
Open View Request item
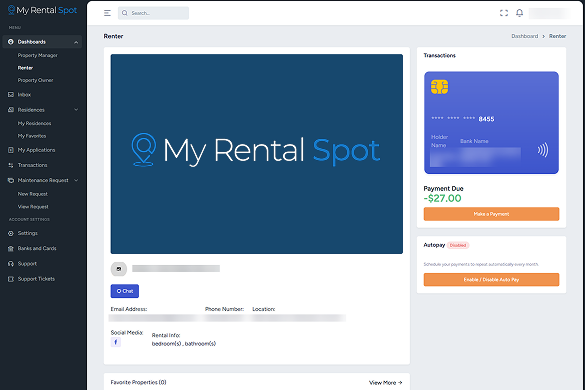click(33, 207)
